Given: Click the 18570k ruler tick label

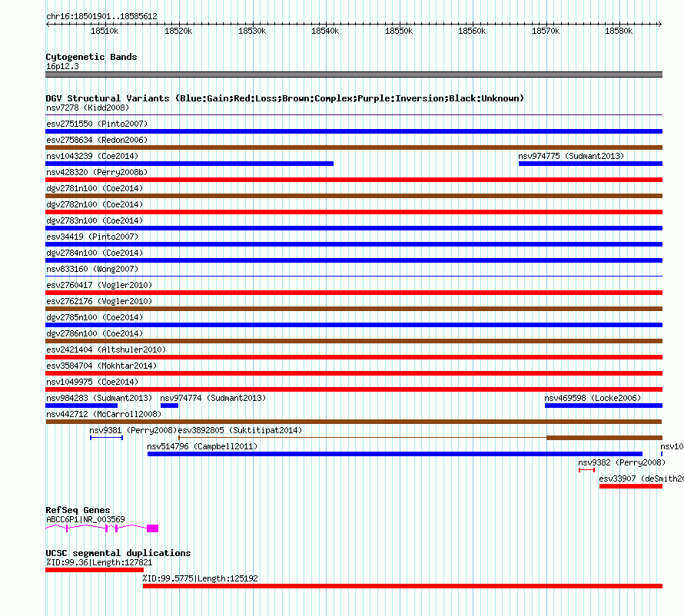Looking at the screenshot, I should click(546, 31).
